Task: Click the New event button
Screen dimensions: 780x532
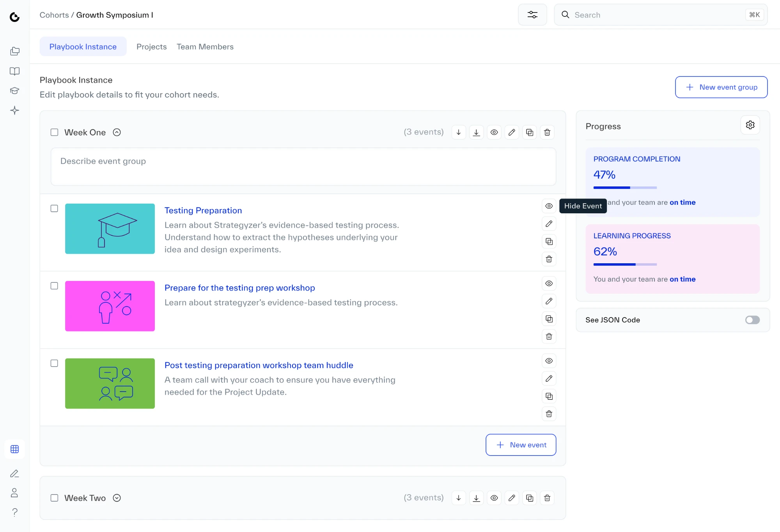Action: 521,445
